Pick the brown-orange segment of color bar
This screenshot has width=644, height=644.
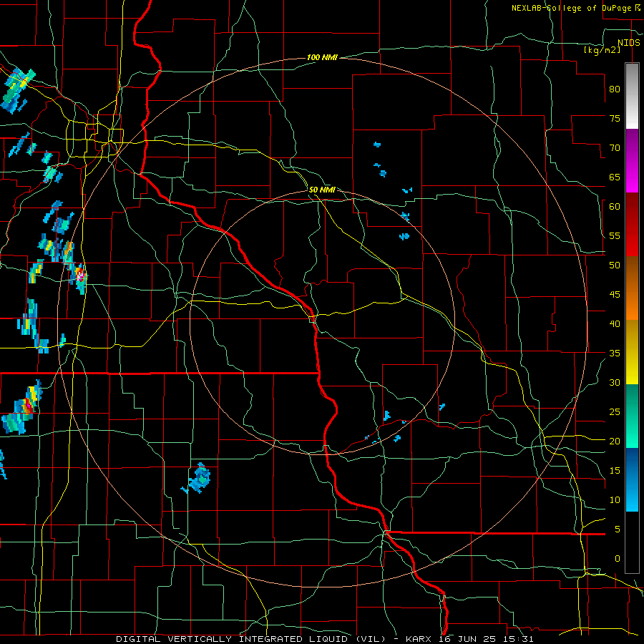point(632,288)
